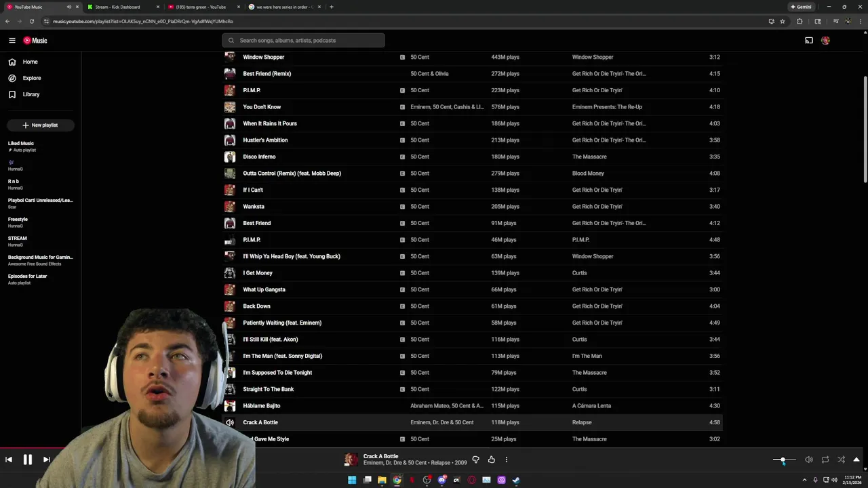Open the album Blood Money
The height and width of the screenshot is (488, 868).
(x=588, y=174)
